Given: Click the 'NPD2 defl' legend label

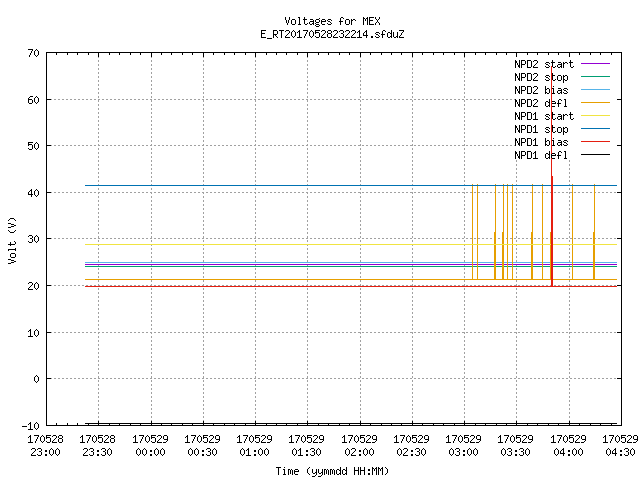Looking at the screenshot, I should tap(541, 103).
